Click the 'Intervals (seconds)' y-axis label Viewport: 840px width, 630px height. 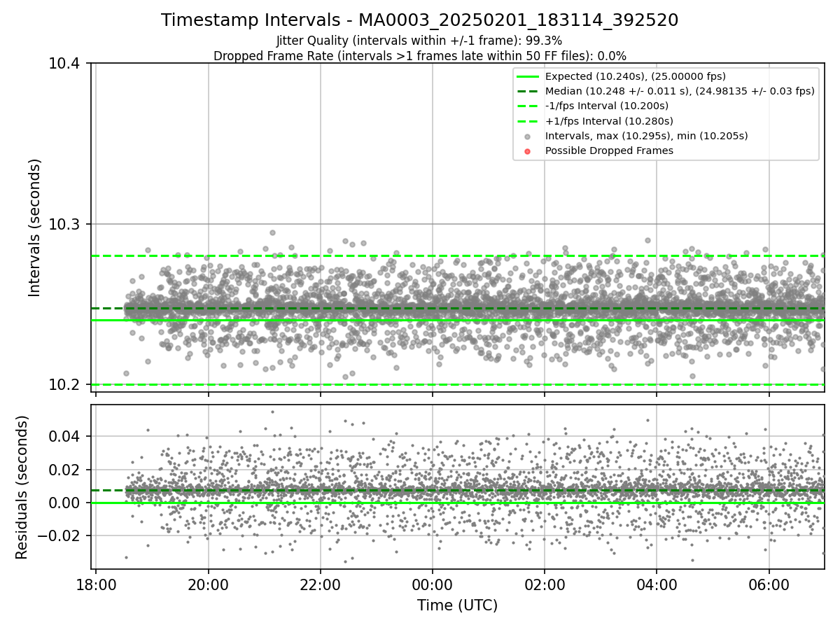click(x=35, y=227)
